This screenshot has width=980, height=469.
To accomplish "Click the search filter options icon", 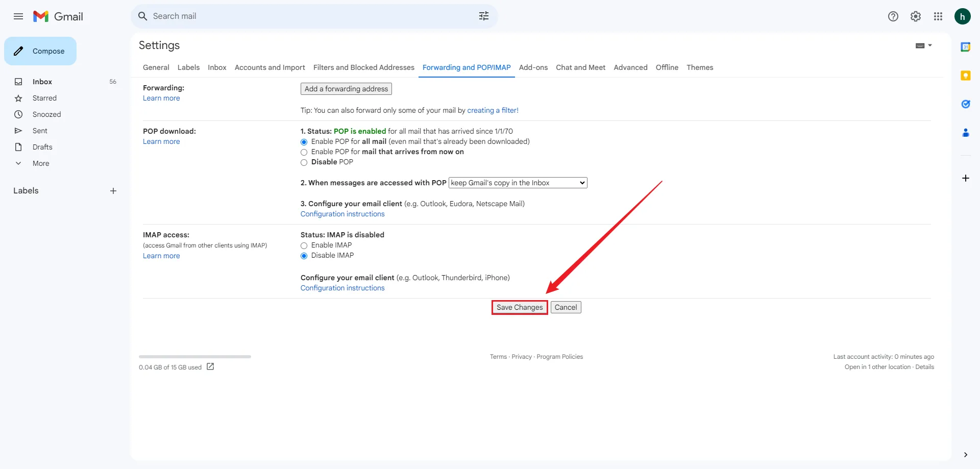I will pos(483,16).
